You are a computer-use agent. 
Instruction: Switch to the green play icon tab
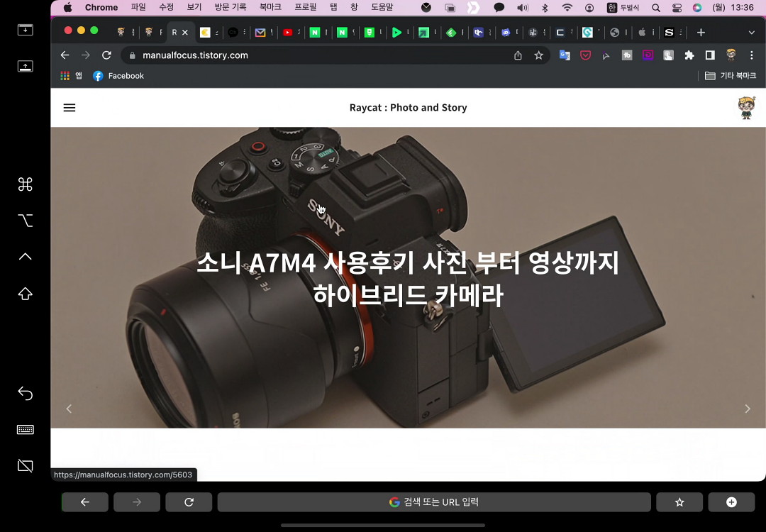click(x=396, y=32)
